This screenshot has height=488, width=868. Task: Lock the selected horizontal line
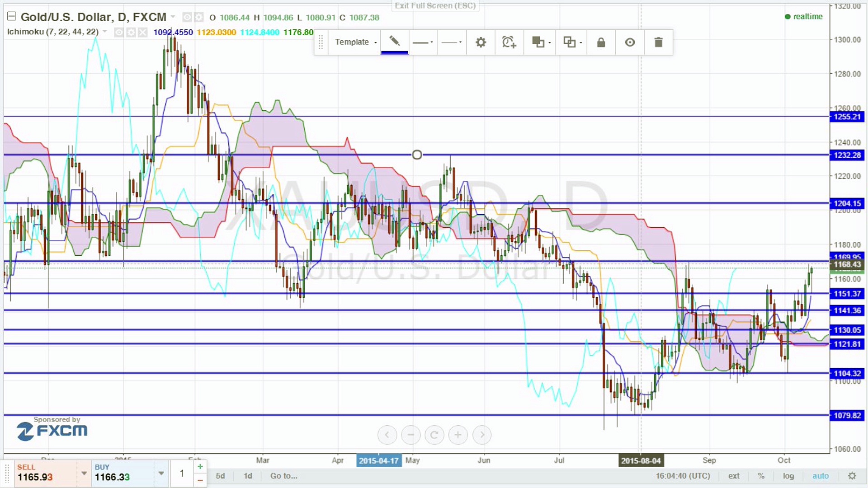tap(601, 42)
